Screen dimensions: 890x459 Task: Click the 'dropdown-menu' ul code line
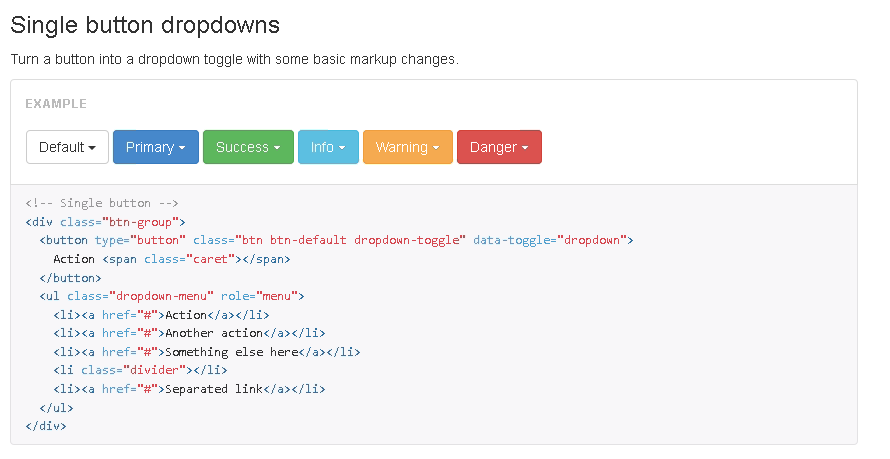click(x=171, y=296)
